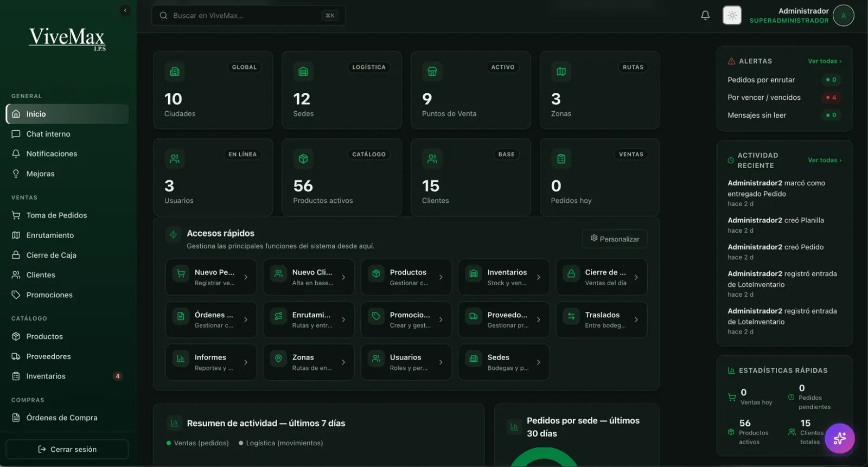Toggle light theme with the sun button
This screenshot has height=467, width=868.
(x=732, y=15)
